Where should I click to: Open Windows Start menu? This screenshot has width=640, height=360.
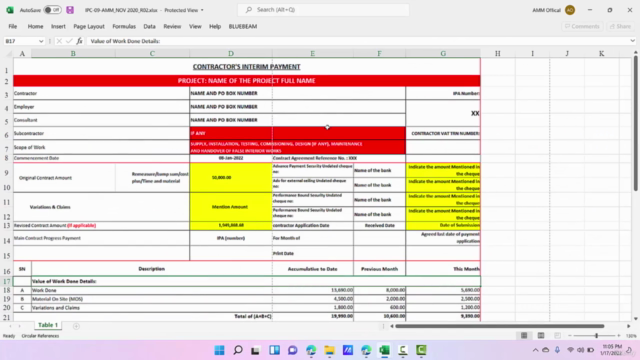[x=219, y=350]
